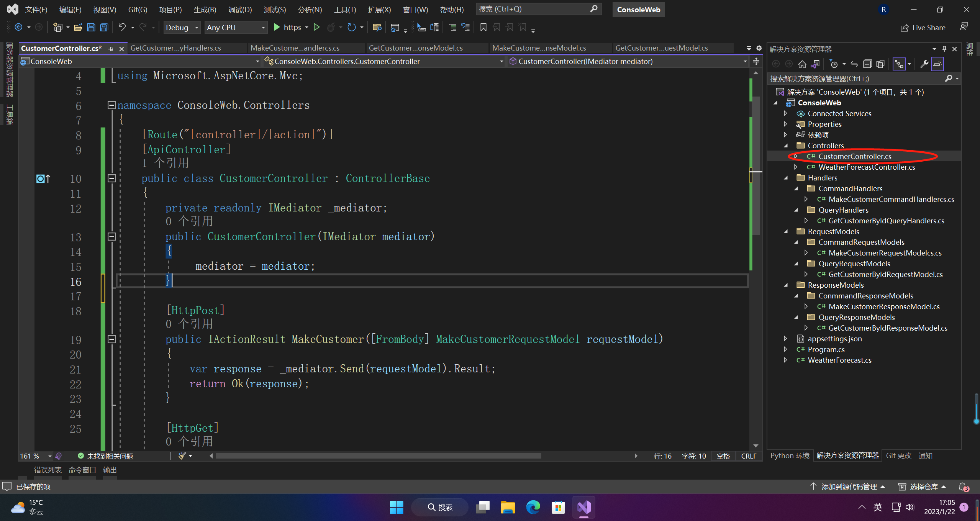The width and height of the screenshot is (980, 521).
Task: Click the top 搜索 (Ctrl+Q) search box
Action: [x=539, y=9]
